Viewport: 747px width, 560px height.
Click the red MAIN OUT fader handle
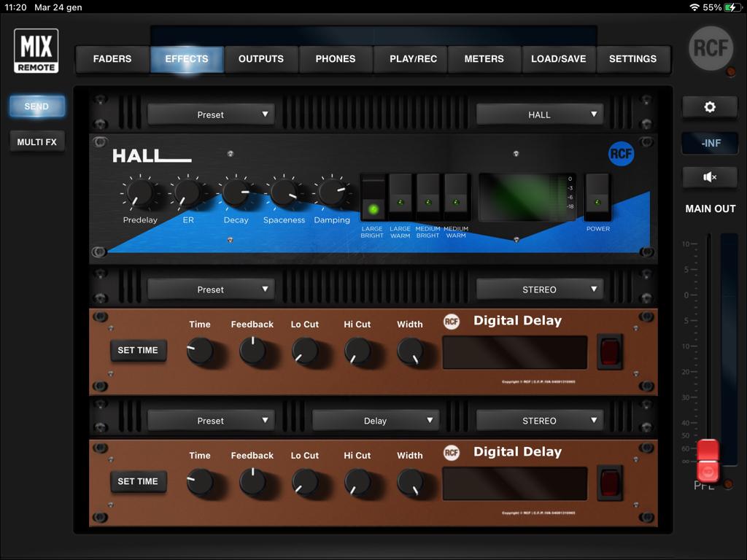[708, 461]
